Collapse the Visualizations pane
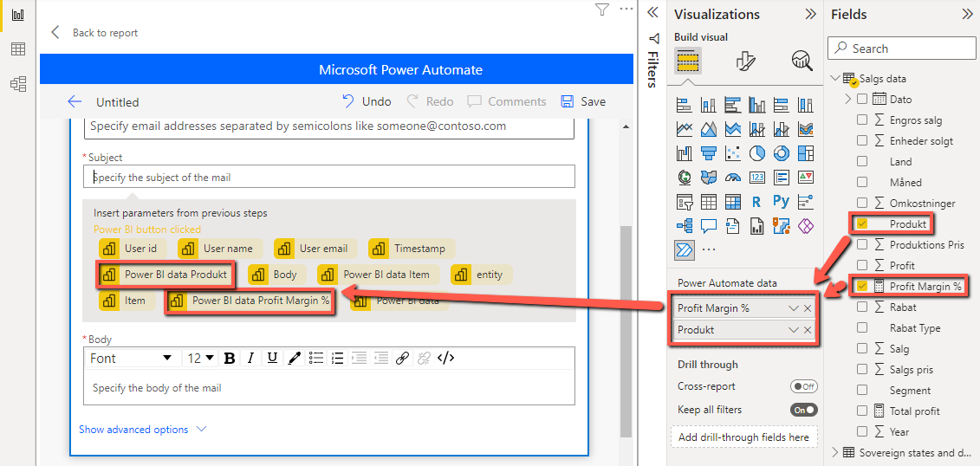980x466 pixels. click(x=811, y=15)
